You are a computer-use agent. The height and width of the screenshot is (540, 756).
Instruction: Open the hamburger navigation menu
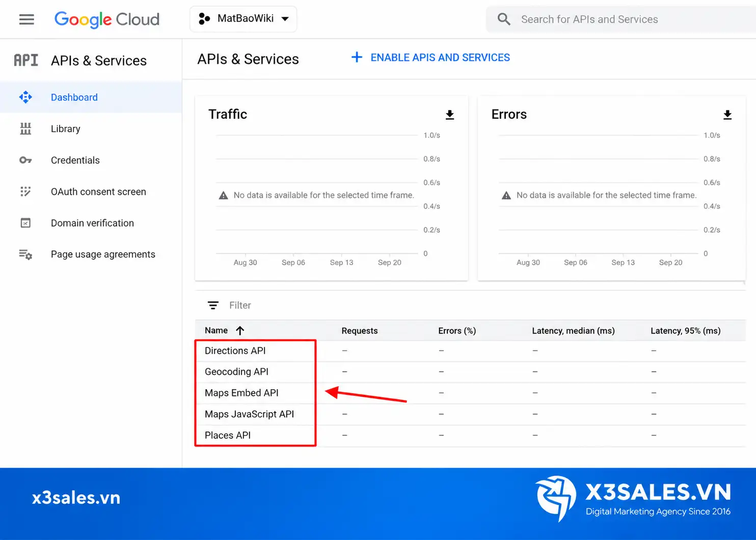click(26, 19)
